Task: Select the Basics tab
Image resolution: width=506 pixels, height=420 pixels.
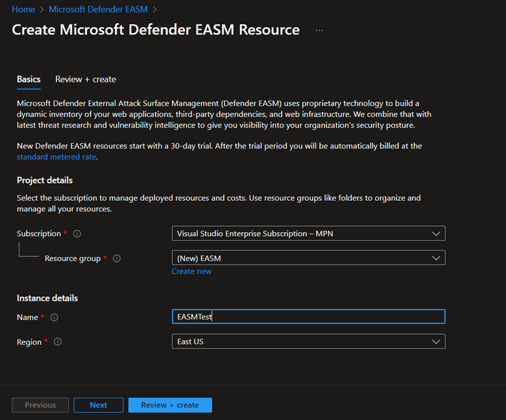Action: 29,79
